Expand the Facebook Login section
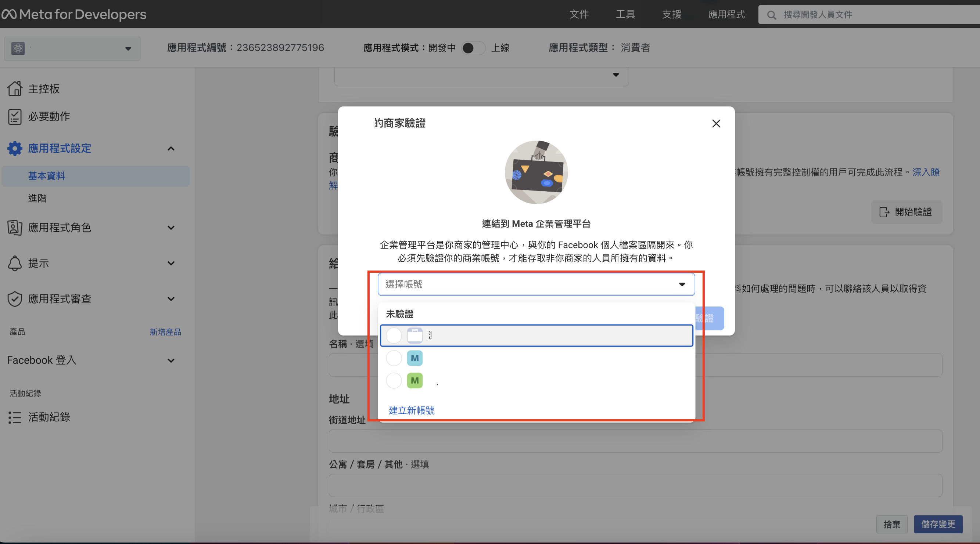The width and height of the screenshot is (980, 544). pyautogui.click(x=171, y=360)
